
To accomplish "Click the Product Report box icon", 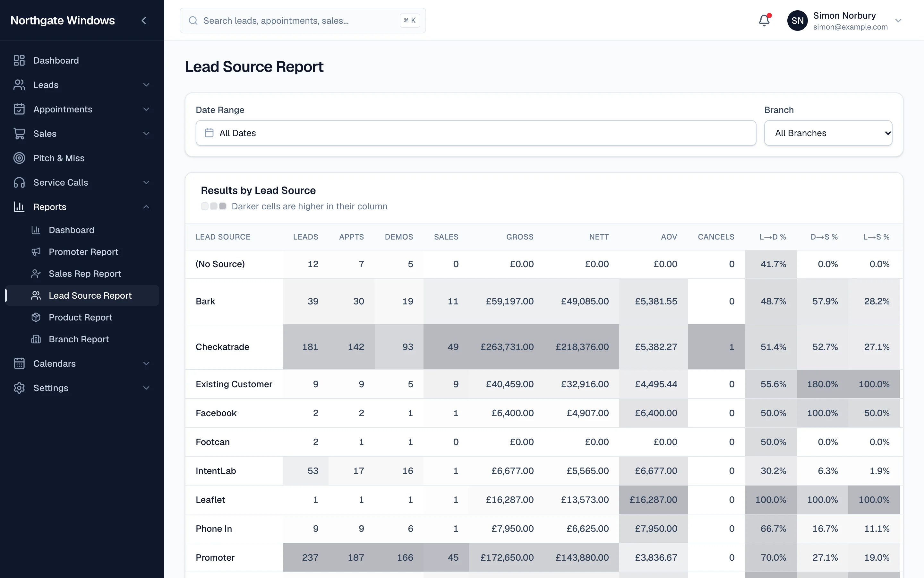I will pyautogui.click(x=36, y=317).
